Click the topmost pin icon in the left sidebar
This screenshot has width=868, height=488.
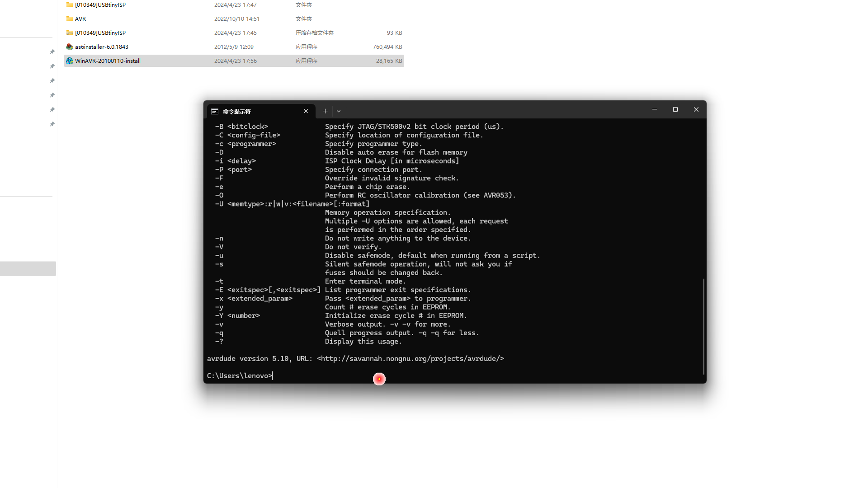click(52, 52)
